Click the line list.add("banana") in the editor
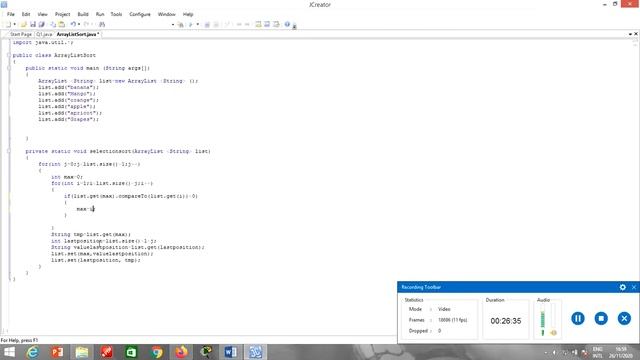This screenshot has width=640, height=360. (69, 87)
